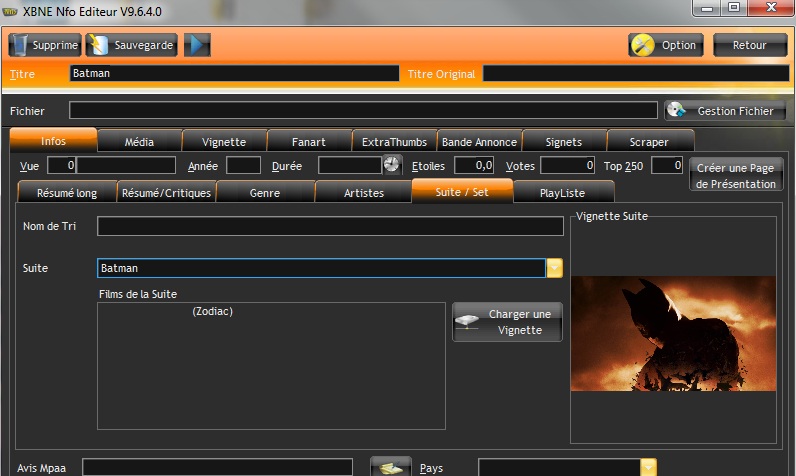Minimize the XBNE Nfo Editeur window
Image resolution: width=796 pixels, height=476 pixels.
[x=708, y=8]
